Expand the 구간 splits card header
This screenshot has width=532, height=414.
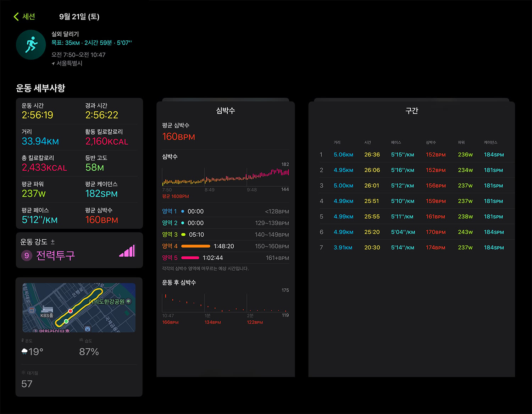coord(412,111)
